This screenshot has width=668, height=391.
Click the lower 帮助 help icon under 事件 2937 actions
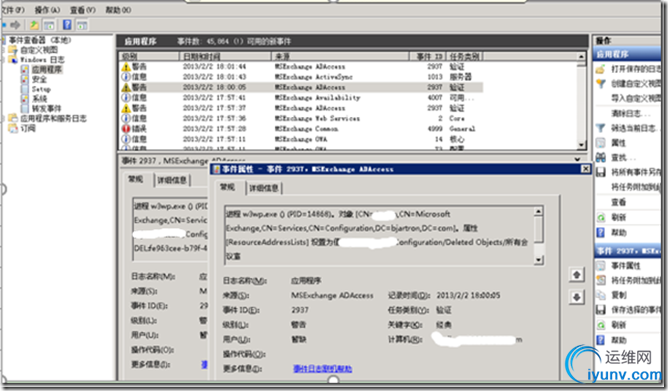coord(600,340)
